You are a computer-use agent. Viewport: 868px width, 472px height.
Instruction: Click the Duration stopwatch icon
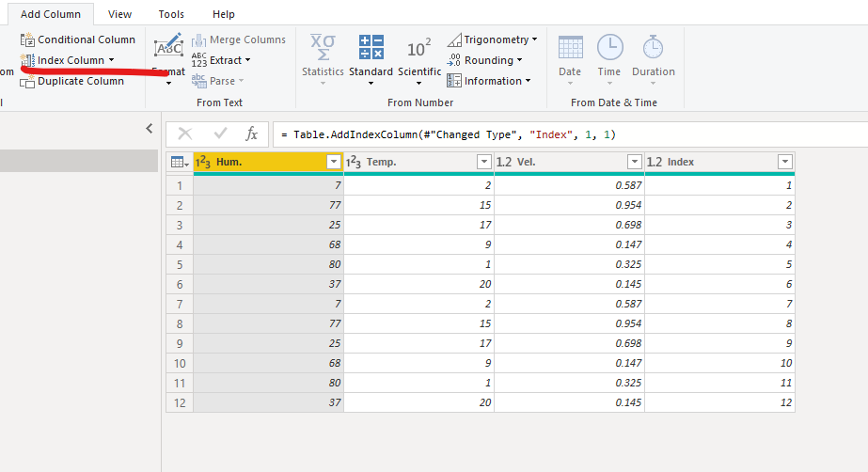(x=654, y=48)
